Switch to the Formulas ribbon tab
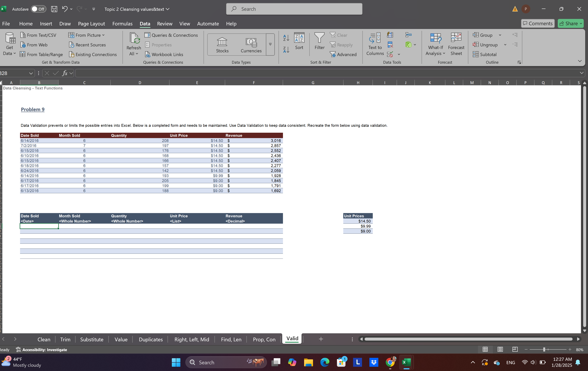Viewport: 588px width, 371px height. pos(122,24)
